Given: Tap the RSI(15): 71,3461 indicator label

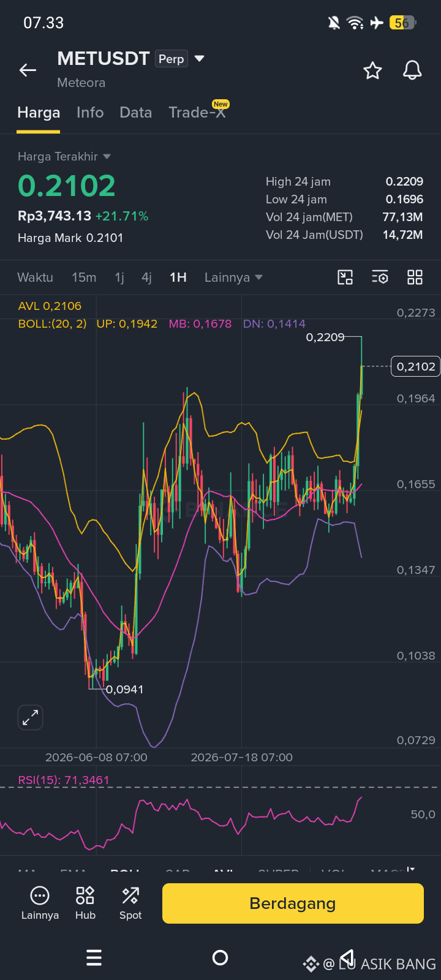Looking at the screenshot, I should click(x=64, y=780).
